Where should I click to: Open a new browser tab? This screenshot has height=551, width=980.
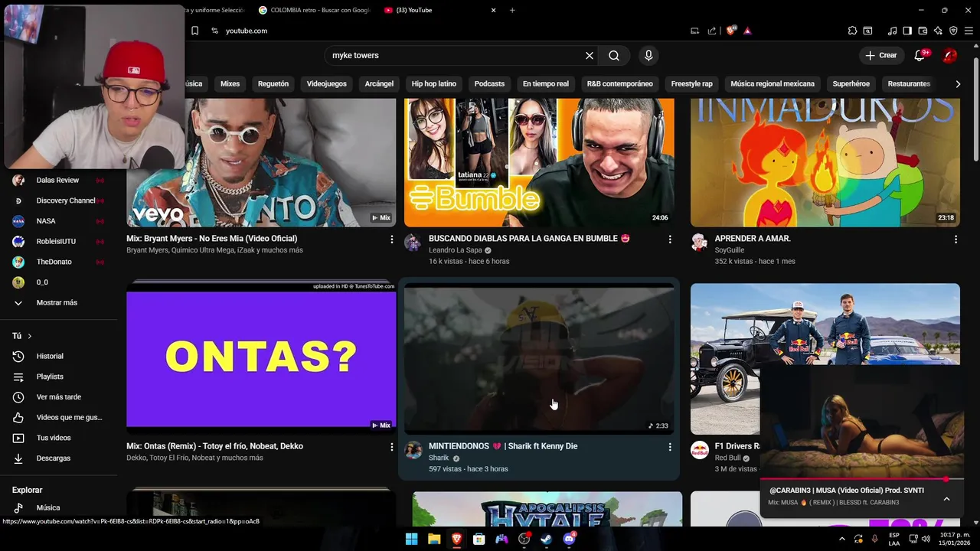pyautogui.click(x=512, y=10)
